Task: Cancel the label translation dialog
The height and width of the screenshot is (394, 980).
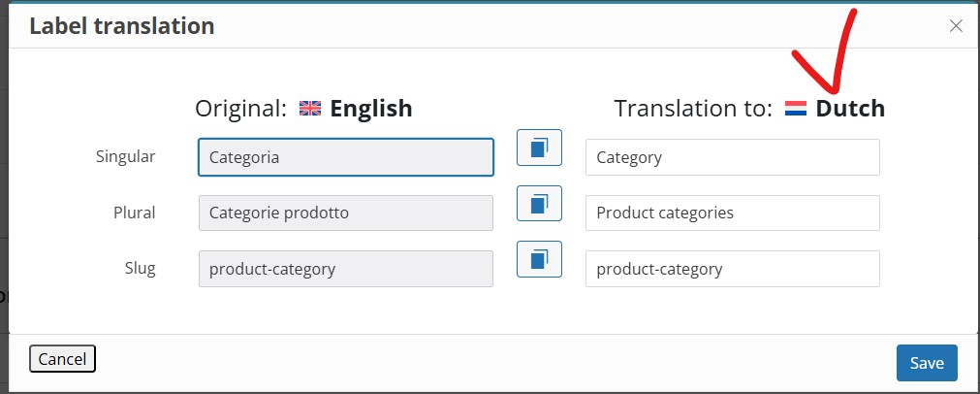Action: click(x=62, y=359)
